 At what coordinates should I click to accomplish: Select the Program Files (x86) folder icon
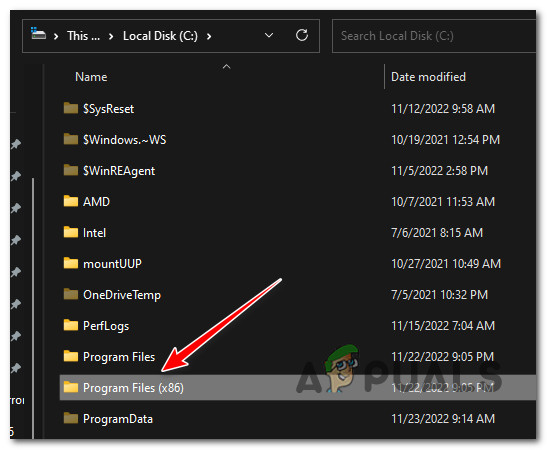71,387
